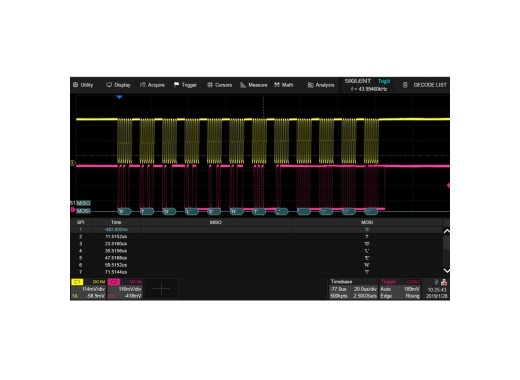Open the Math menu
Viewport: 520px width, 380px height.
[x=284, y=85]
